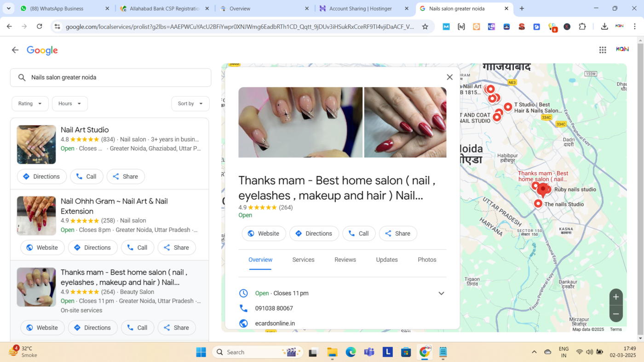Switch to the Photos tab

pos(427,260)
